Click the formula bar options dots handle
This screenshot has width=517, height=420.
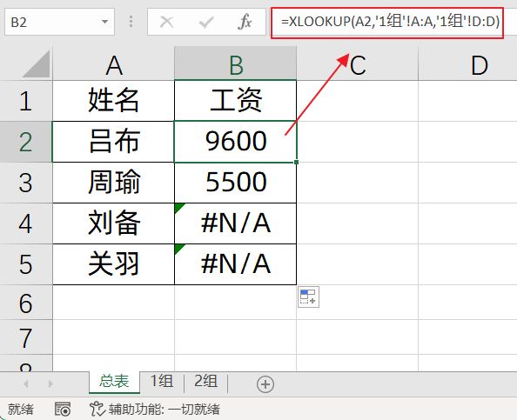(x=131, y=22)
